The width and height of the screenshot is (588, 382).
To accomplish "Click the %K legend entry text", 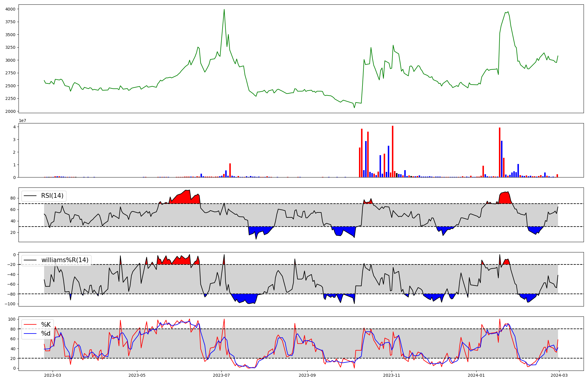I will coord(46,325).
